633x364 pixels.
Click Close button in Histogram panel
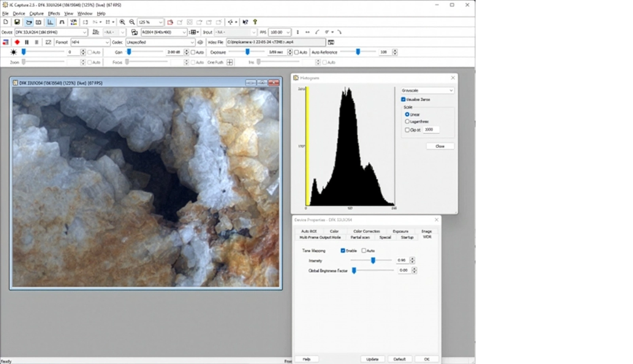coord(440,146)
